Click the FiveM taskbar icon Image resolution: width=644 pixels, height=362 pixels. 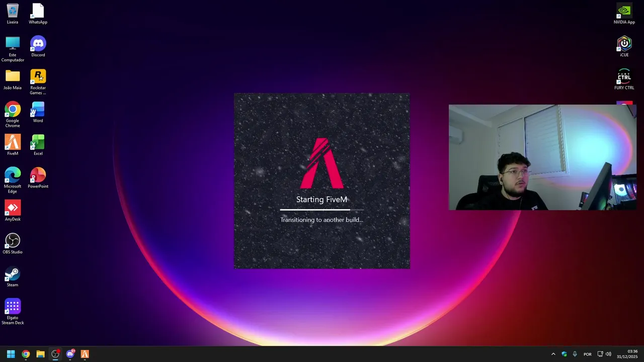(x=85, y=354)
